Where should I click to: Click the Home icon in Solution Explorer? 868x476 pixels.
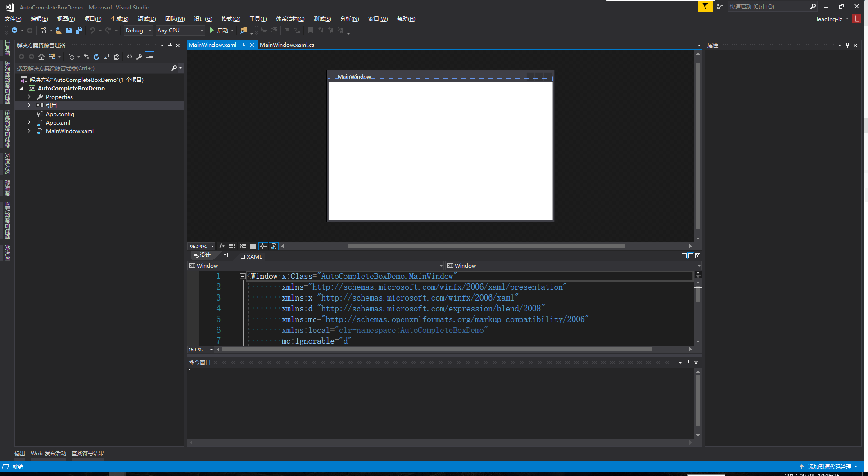pyautogui.click(x=41, y=57)
